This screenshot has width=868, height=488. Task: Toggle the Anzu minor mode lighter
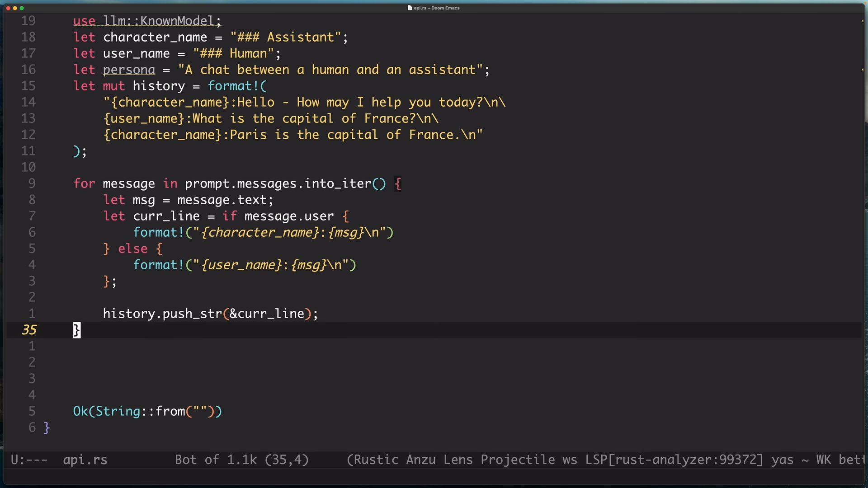[x=420, y=460]
